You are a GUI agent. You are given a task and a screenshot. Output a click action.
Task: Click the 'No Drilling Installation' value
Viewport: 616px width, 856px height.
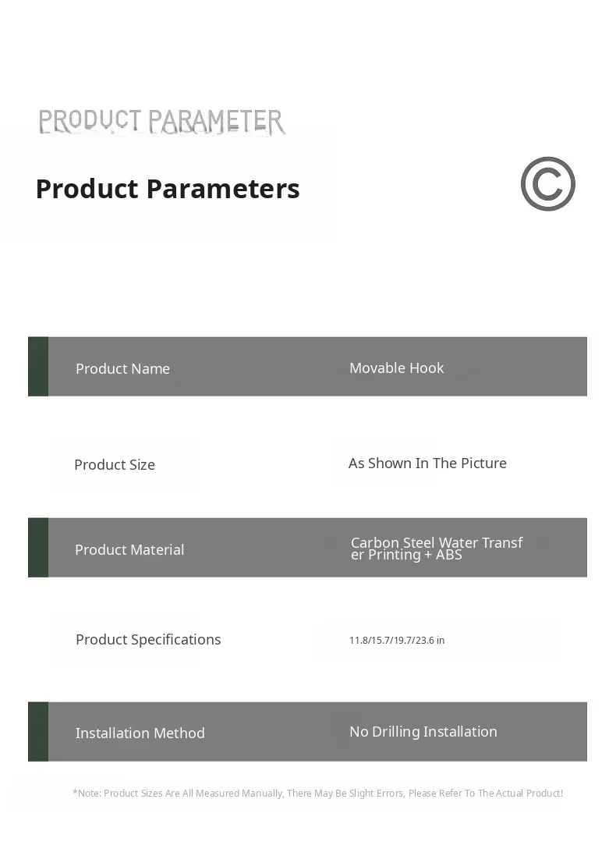pos(423,732)
